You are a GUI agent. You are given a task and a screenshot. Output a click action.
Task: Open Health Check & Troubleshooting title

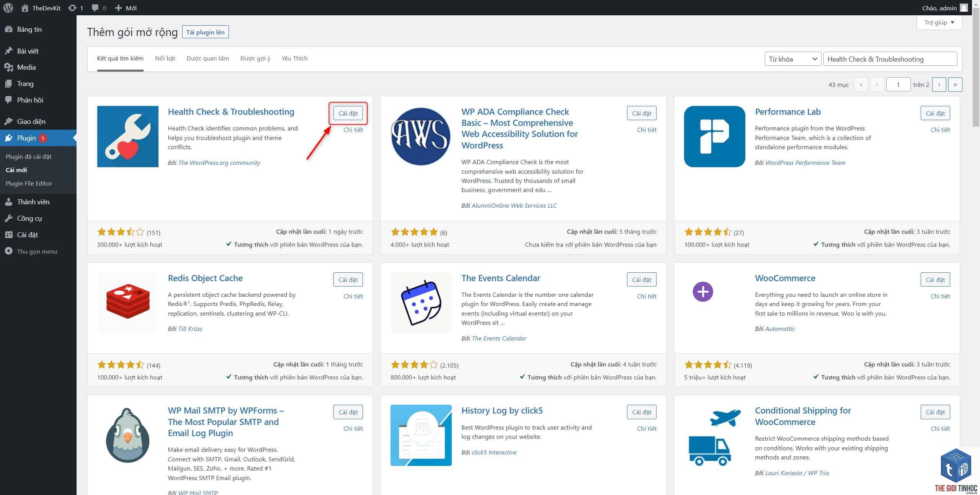pyautogui.click(x=231, y=112)
